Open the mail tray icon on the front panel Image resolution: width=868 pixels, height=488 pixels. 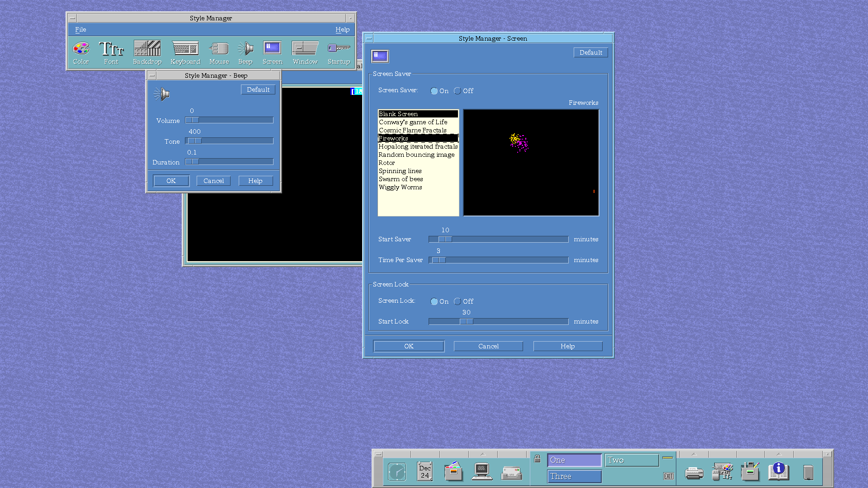tap(512, 473)
